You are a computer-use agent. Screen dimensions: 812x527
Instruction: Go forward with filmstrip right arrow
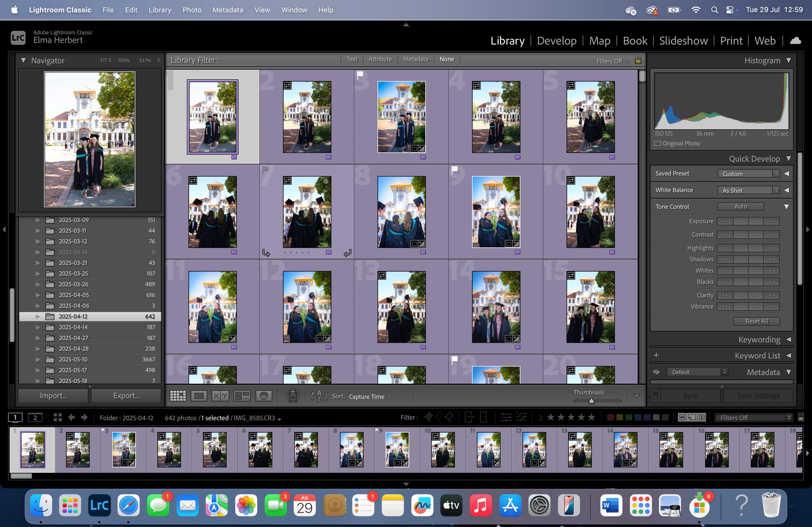tap(84, 417)
